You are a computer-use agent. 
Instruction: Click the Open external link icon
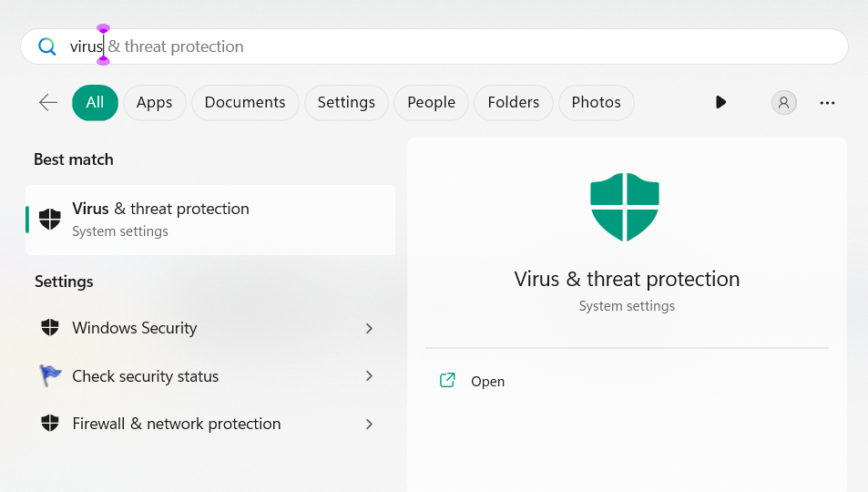(x=447, y=381)
